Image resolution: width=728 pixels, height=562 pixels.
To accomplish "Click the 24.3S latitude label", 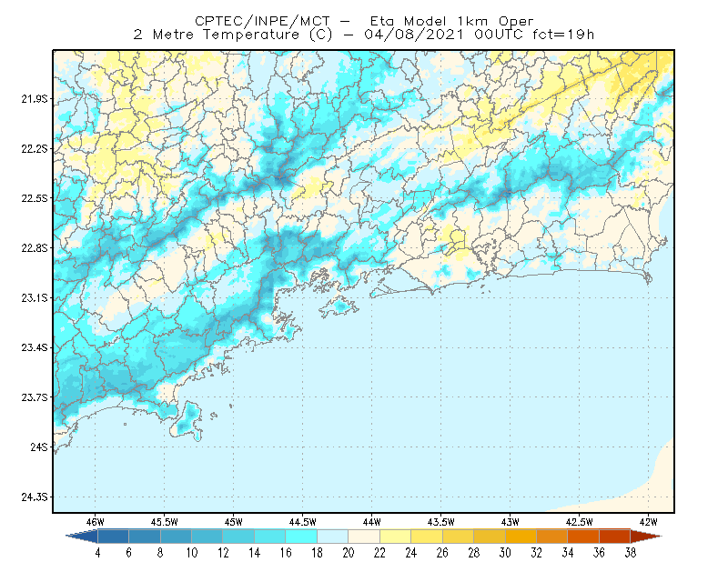I will (x=35, y=497).
